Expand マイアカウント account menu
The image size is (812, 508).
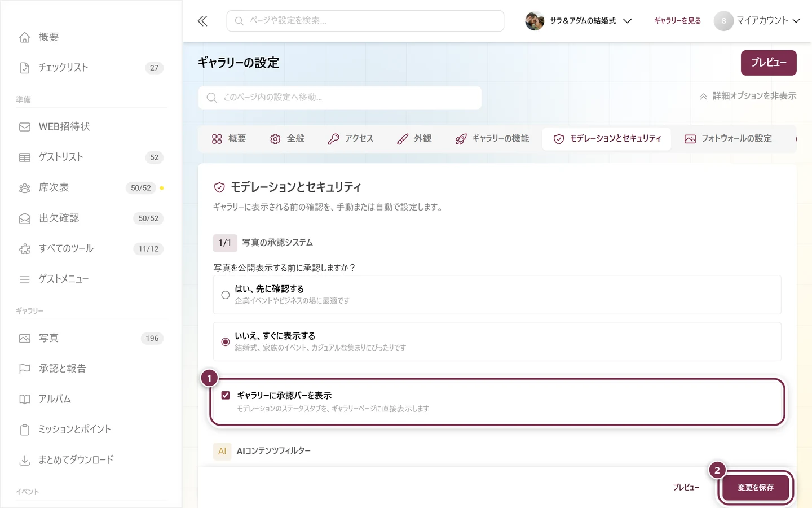click(x=757, y=21)
